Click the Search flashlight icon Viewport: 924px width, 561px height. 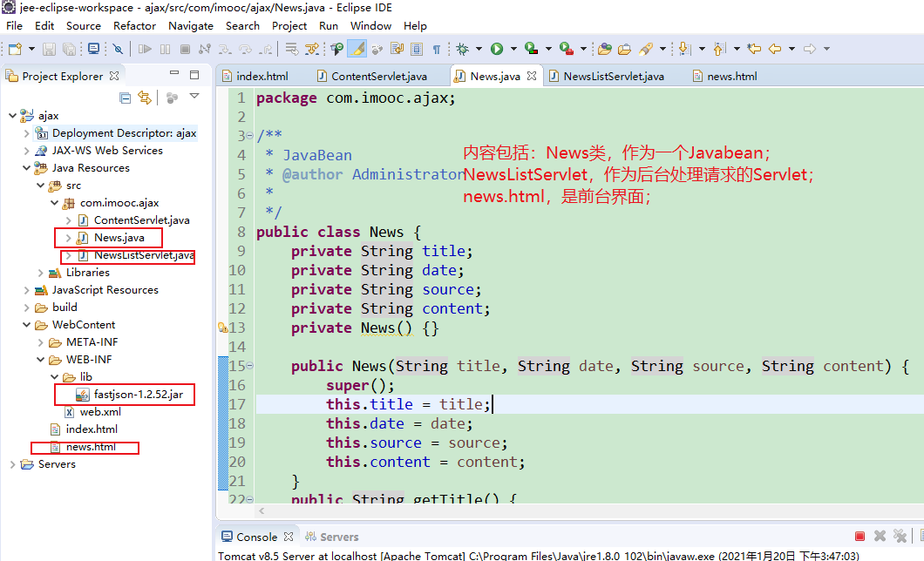647,49
